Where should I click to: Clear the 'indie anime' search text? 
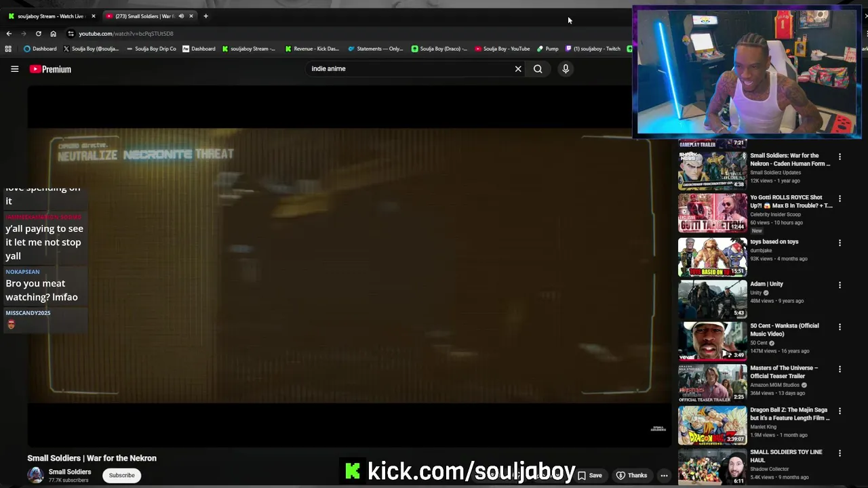pyautogui.click(x=518, y=68)
